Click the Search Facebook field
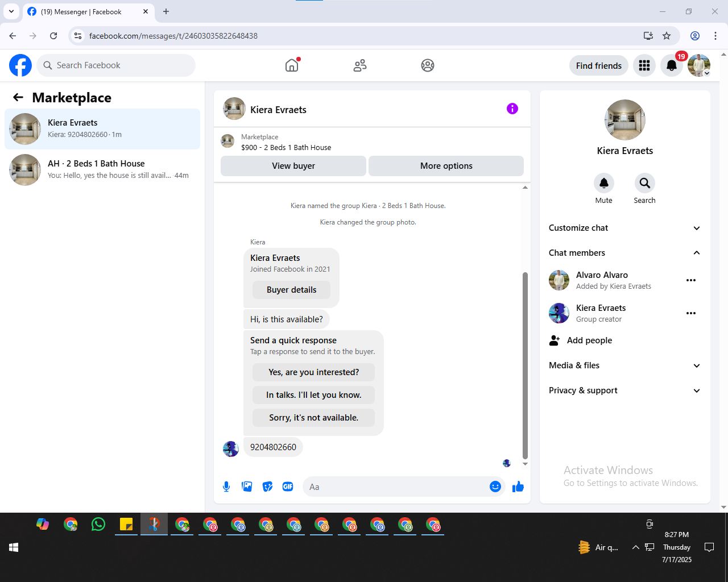This screenshot has width=728, height=582. click(x=116, y=65)
